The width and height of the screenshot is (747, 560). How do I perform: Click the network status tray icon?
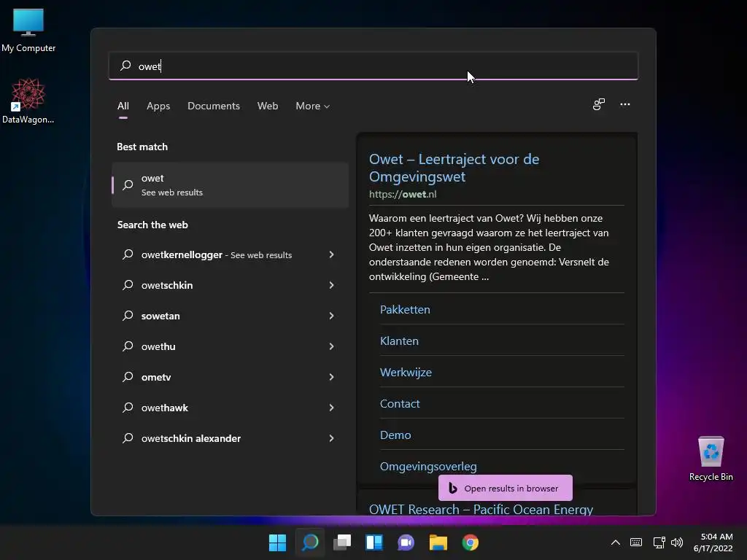659,542
